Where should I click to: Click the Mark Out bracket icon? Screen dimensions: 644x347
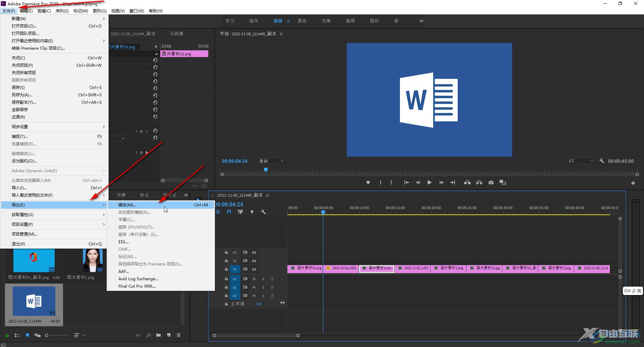point(391,183)
